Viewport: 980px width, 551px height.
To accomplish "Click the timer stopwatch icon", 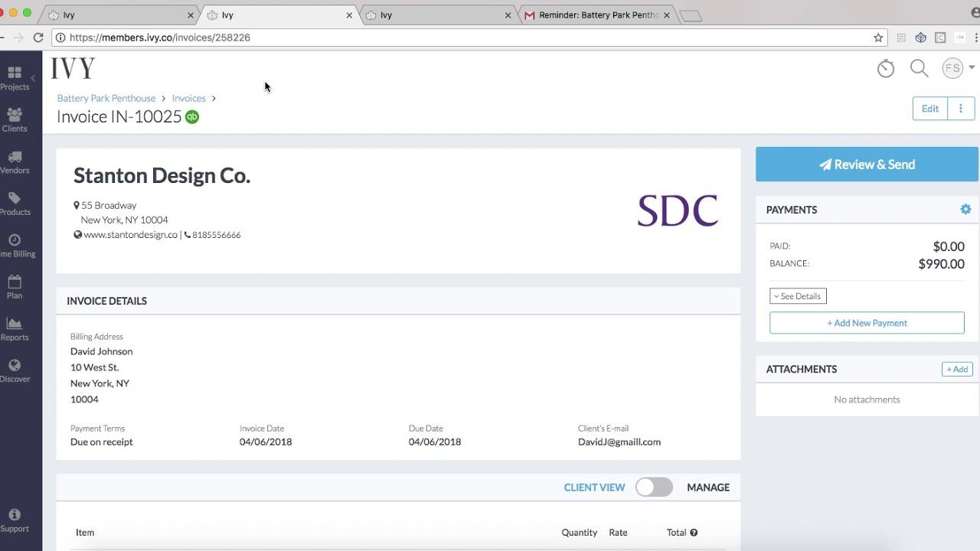I will 886,68.
